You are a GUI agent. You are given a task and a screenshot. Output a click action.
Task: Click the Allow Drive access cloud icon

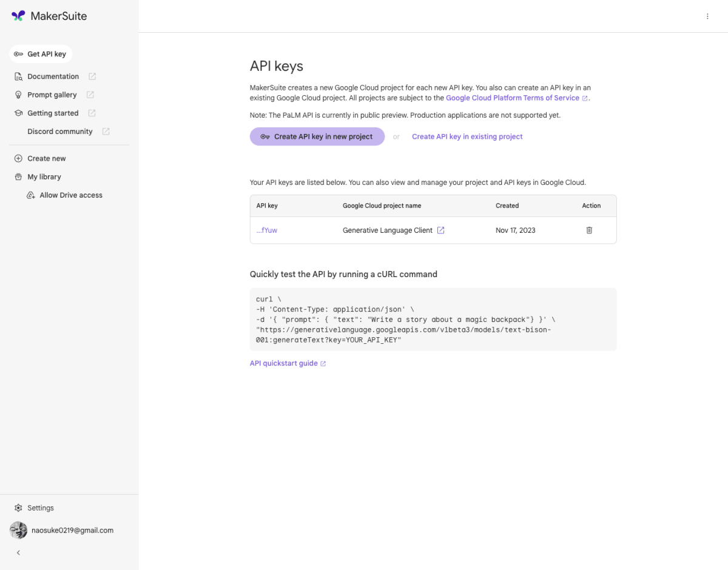point(30,195)
